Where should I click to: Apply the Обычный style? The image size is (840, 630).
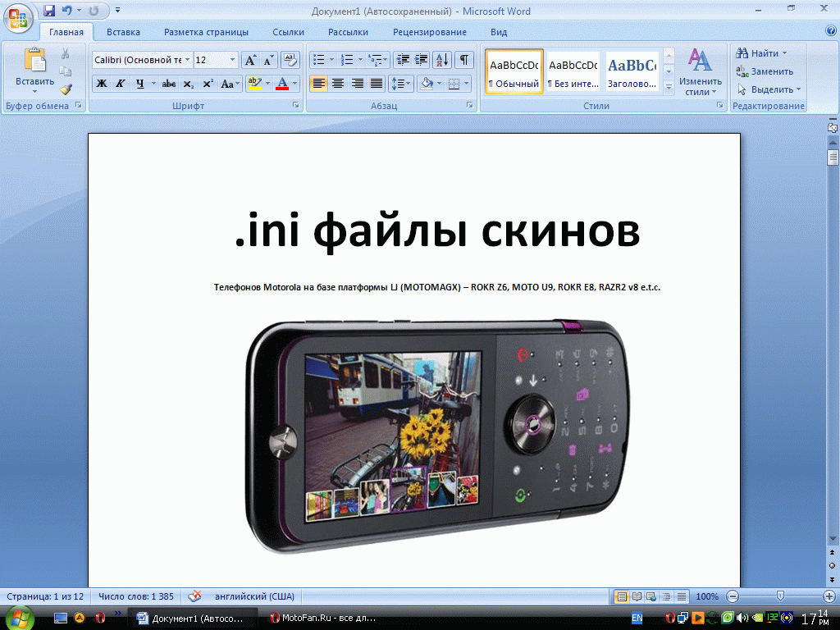[514, 72]
